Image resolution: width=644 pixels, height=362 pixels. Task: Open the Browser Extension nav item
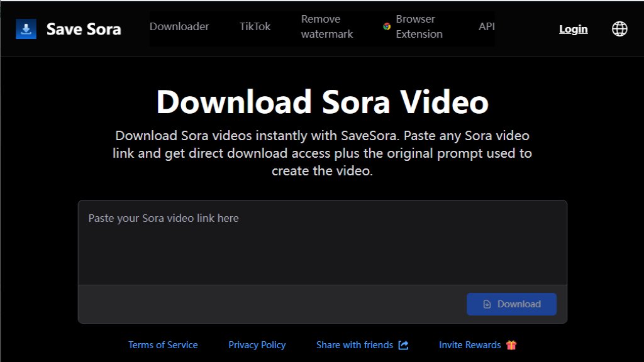click(x=419, y=26)
